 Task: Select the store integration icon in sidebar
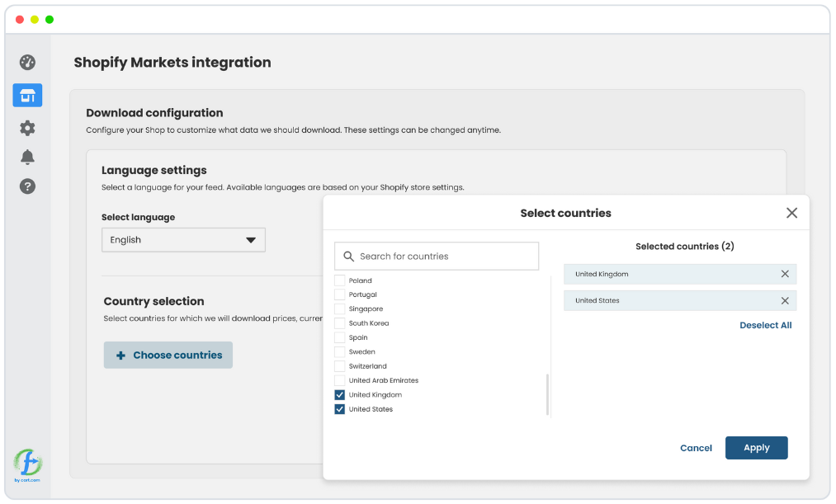pyautogui.click(x=27, y=95)
